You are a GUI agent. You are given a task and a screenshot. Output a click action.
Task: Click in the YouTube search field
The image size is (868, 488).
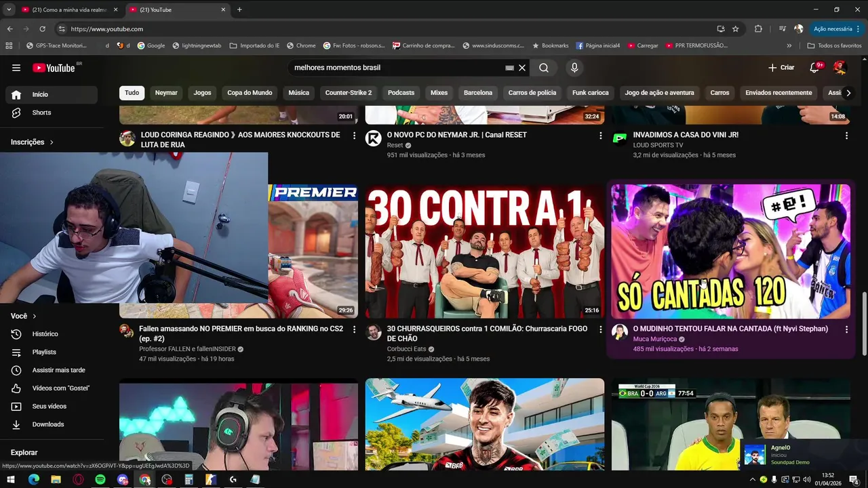pos(397,68)
